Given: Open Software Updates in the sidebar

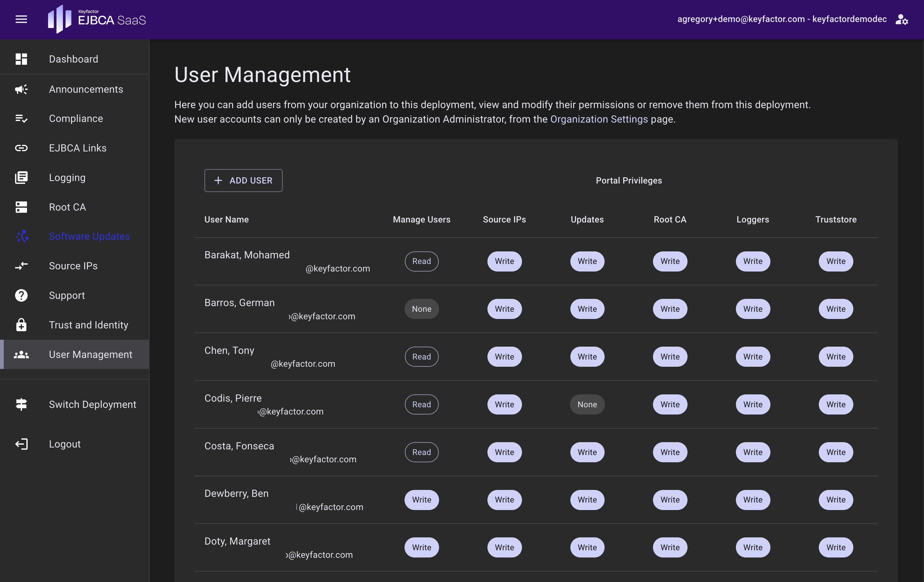Looking at the screenshot, I should [89, 237].
